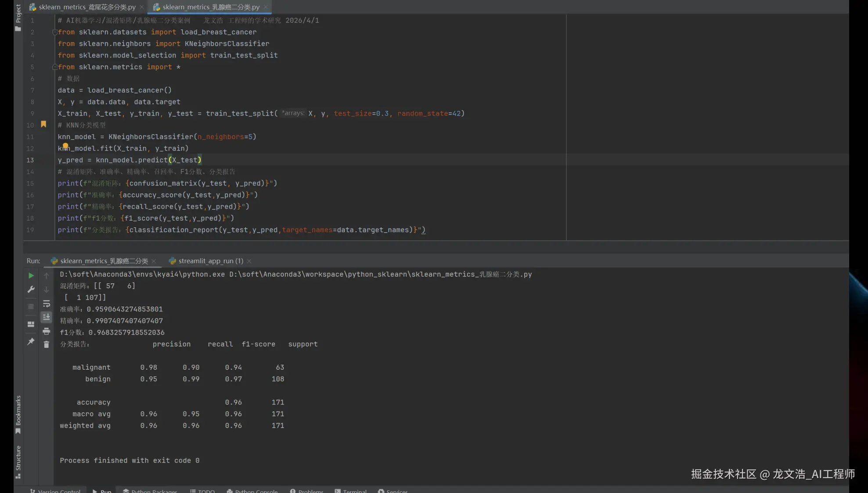The image size is (868, 493).
Task: Print console output with printer icon
Action: (x=46, y=331)
